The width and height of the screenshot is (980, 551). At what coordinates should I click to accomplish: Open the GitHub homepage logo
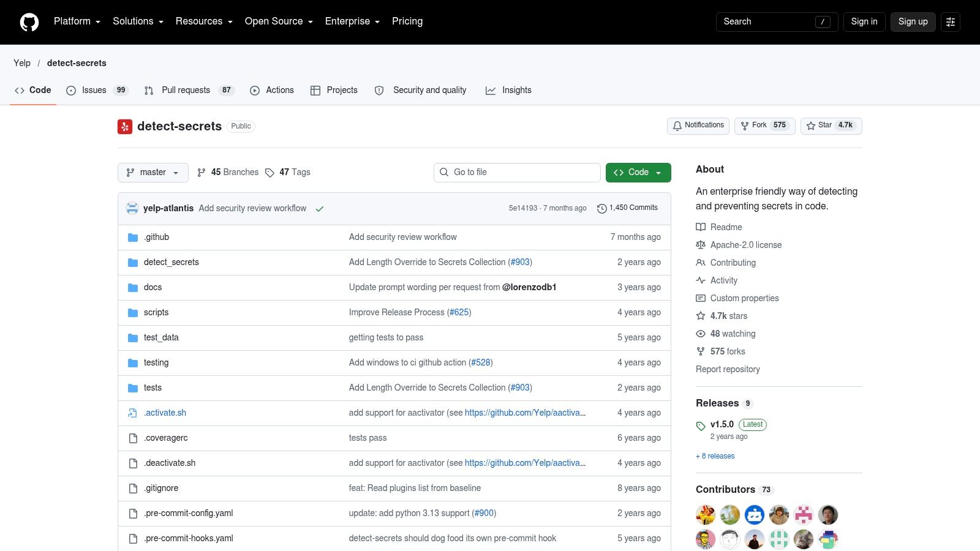click(29, 22)
